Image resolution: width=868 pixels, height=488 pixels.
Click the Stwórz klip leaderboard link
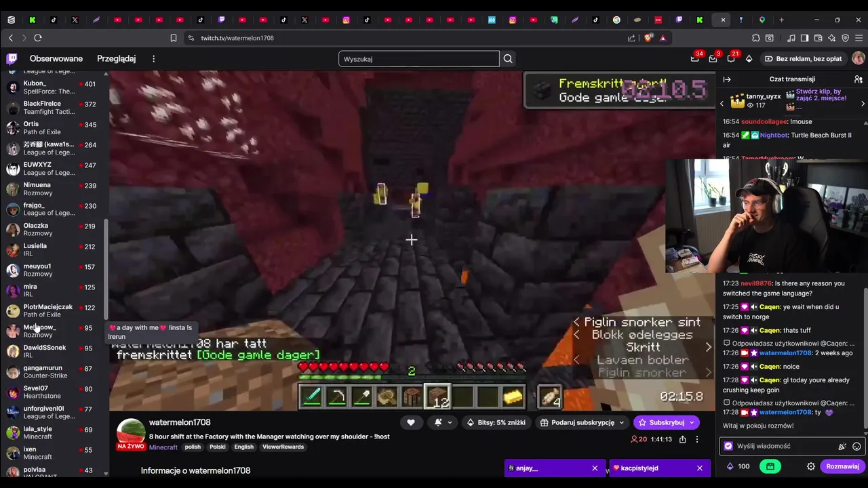[x=821, y=95]
